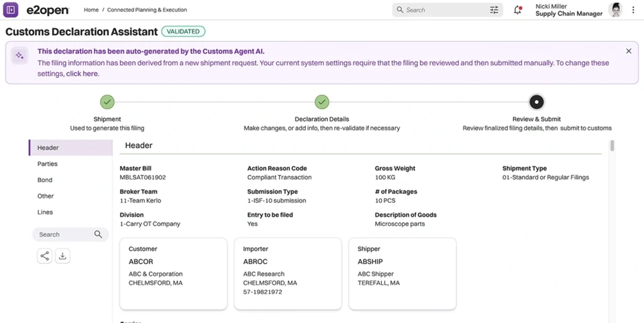This screenshot has height=323, width=644.
Task: Click the vertical scrollbar thumb
Action: pos(612,145)
